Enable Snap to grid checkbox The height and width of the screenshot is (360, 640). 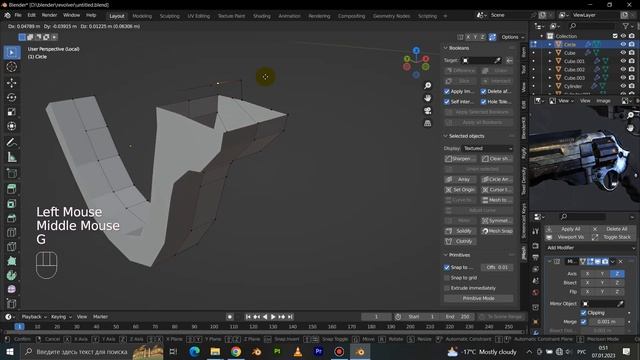pos(447,278)
